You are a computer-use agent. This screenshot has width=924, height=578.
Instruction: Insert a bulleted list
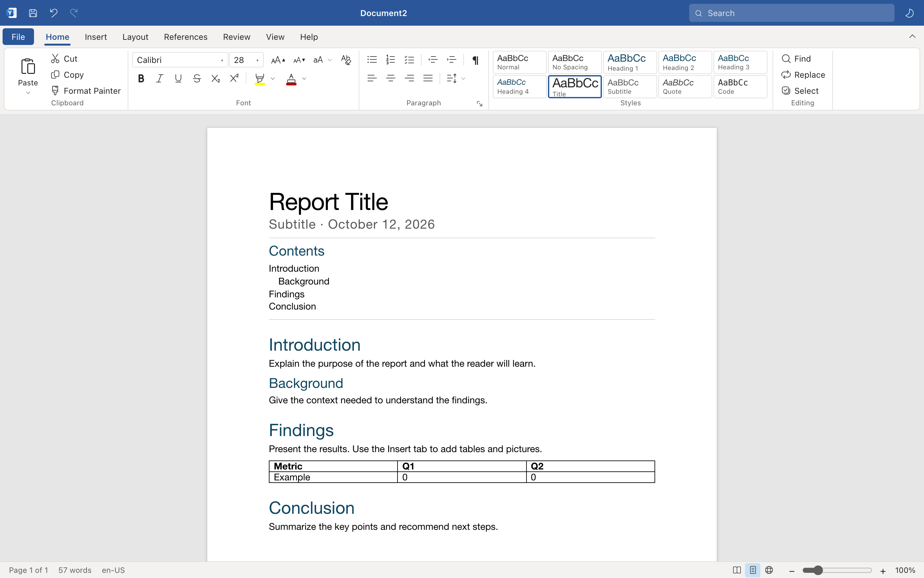pyautogui.click(x=372, y=60)
